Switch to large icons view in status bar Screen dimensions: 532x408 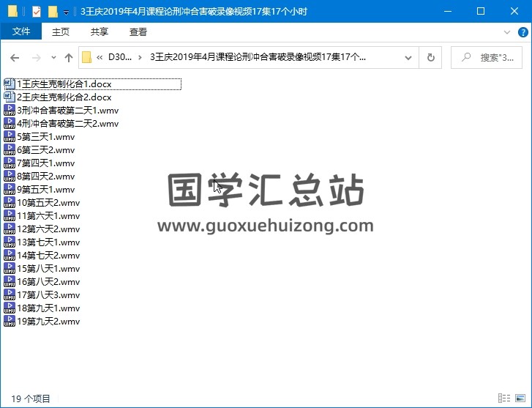(520, 398)
